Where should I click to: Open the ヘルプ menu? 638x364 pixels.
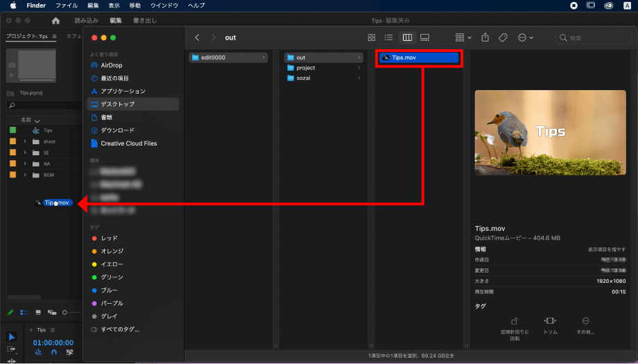click(x=196, y=6)
